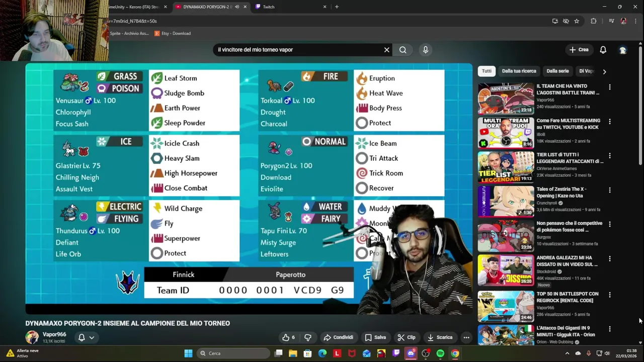Click the Condividi share button

(x=339, y=337)
